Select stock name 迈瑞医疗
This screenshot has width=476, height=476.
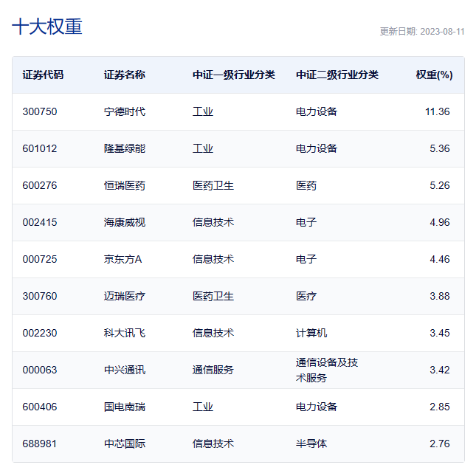125,296
